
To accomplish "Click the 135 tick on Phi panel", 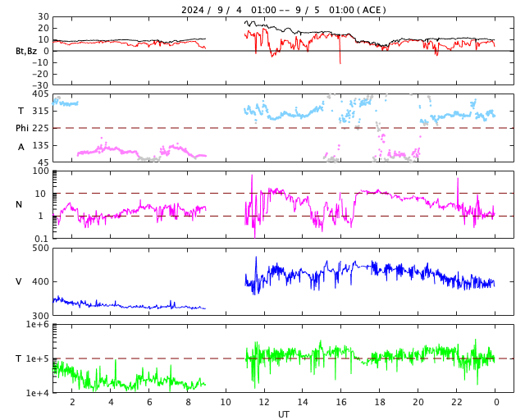I will click(40, 145).
